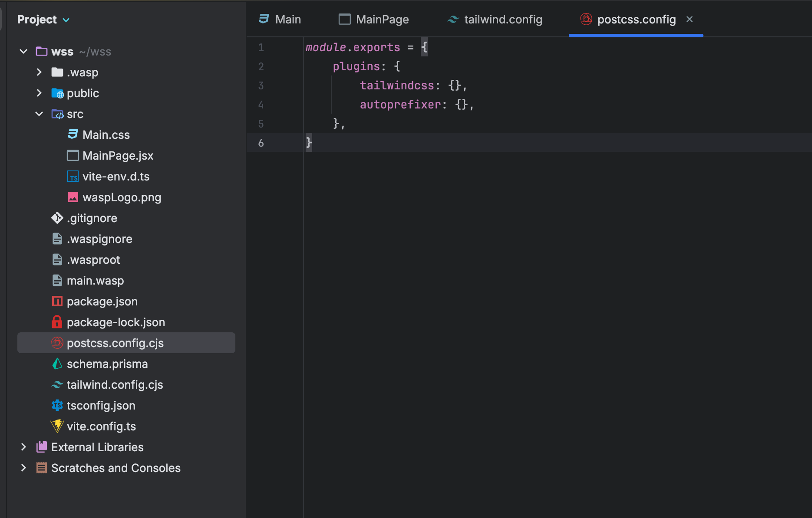Select tailwind.config.cjs file
The width and height of the screenshot is (812, 518).
(115, 385)
